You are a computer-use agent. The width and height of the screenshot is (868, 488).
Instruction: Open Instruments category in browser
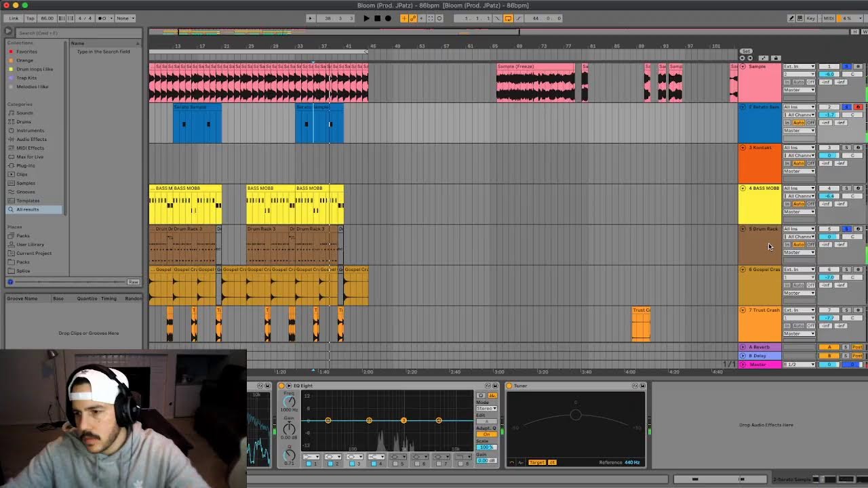click(x=31, y=131)
